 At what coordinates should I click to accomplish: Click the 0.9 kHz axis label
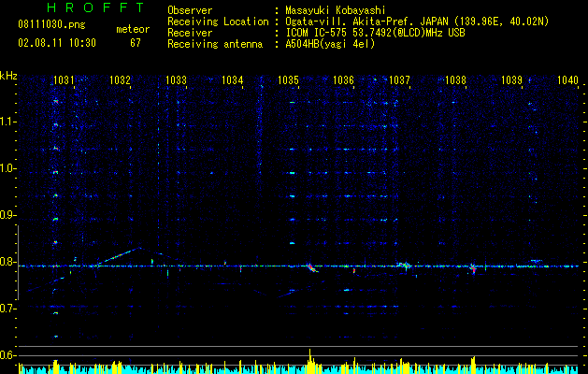8,215
